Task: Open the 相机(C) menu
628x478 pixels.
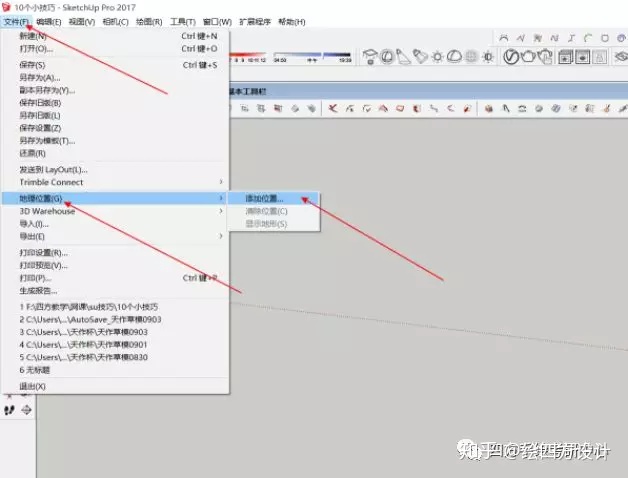Action: [115, 22]
